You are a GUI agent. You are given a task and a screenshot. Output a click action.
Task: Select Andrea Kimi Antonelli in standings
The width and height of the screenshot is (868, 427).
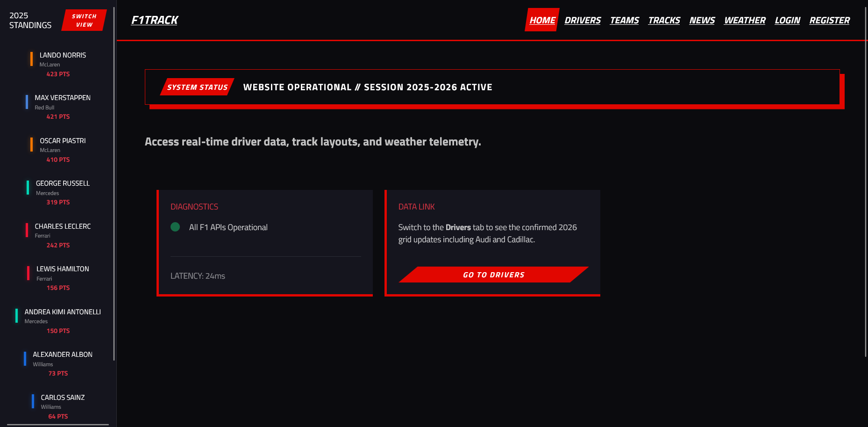point(63,312)
